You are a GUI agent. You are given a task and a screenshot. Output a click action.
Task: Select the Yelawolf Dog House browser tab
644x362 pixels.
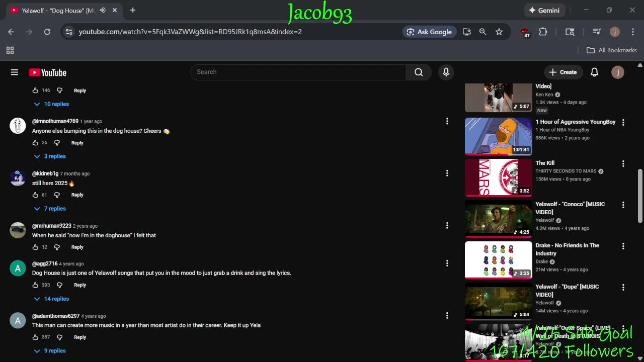click(x=63, y=11)
